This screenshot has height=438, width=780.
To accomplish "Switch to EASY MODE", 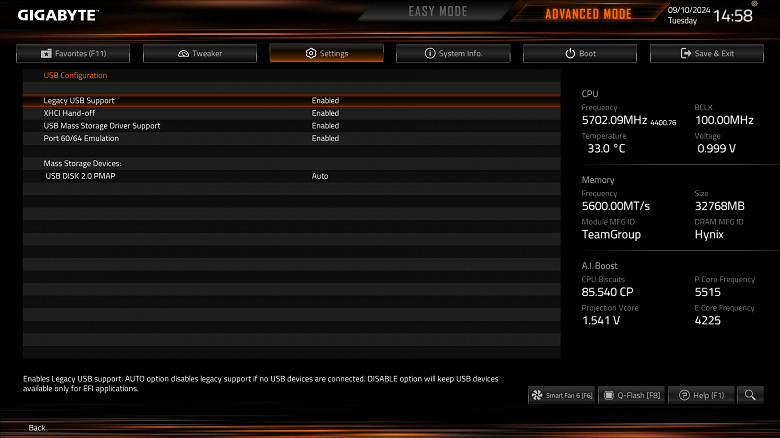I will click(438, 11).
